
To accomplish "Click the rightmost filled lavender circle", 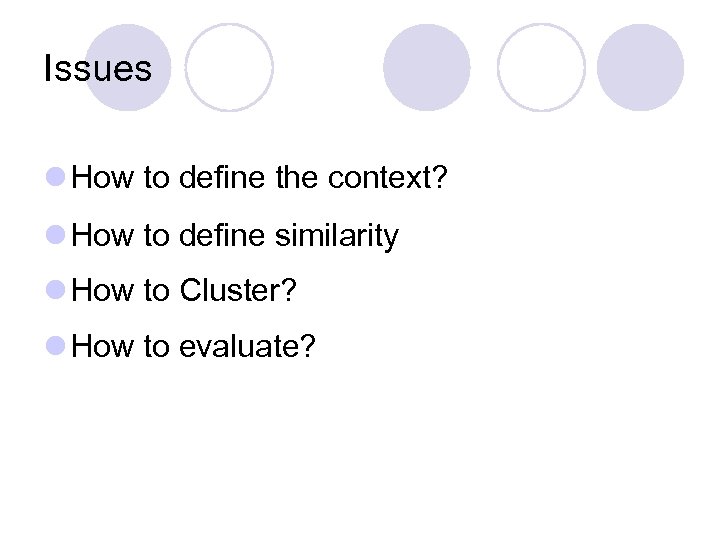I will 640,67.
